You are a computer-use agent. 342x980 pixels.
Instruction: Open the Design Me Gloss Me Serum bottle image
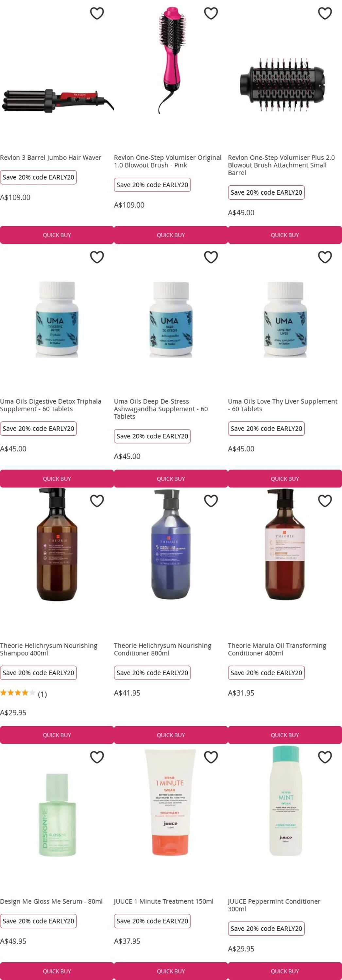(x=57, y=815)
